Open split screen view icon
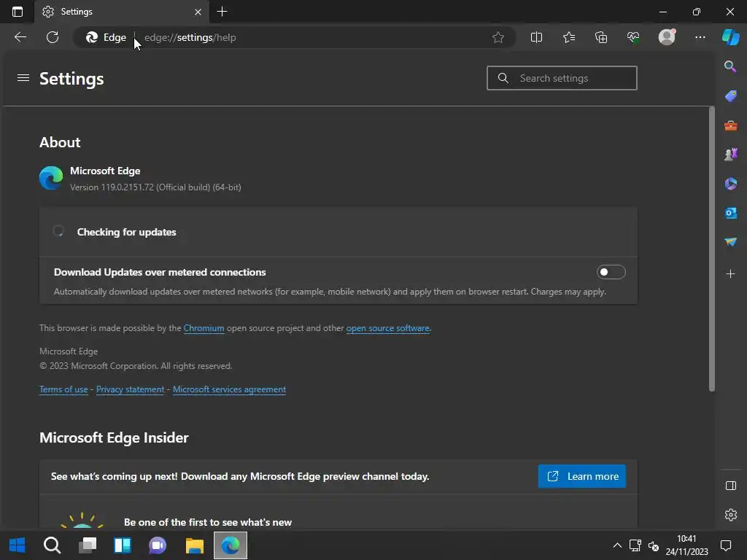Image resolution: width=747 pixels, height=560 pixels. [x=536, y=37]
